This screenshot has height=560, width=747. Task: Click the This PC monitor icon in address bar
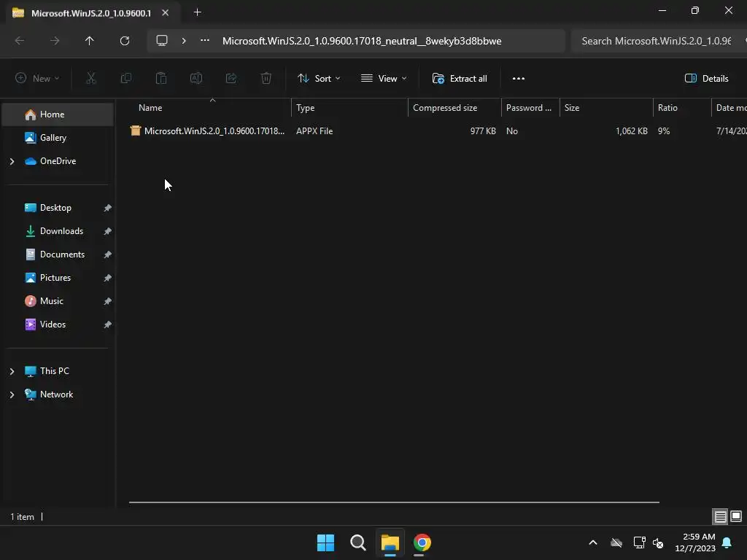point(162,41)
